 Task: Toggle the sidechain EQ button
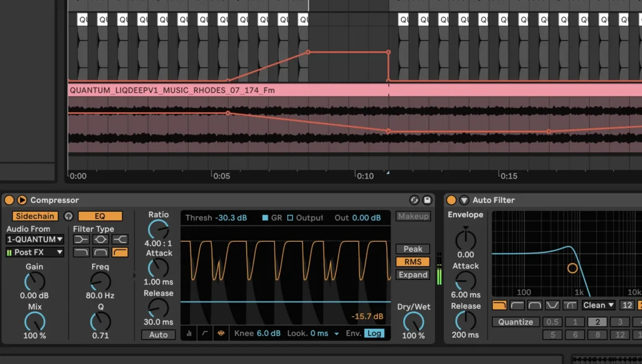(100, 216)
